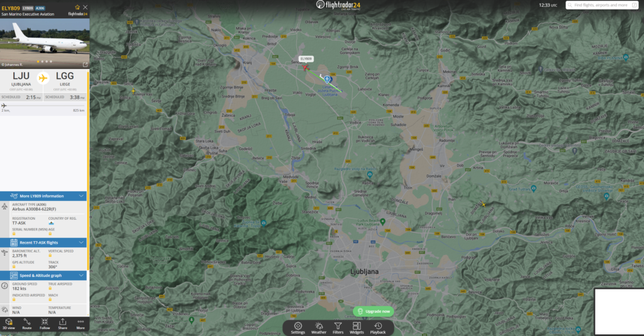This screenshot has width=644, height=336.
Task: Share flight ELY809
Action: [63, 323]
